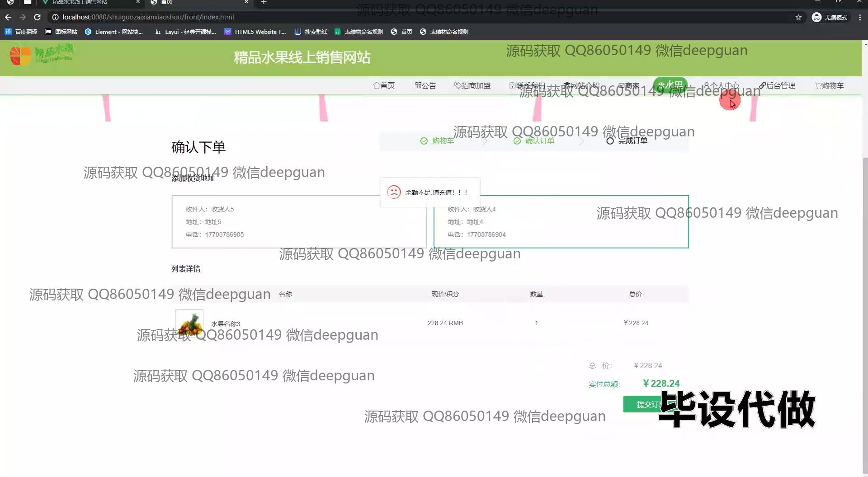Bookmark this page with the star icon

click(x=798, y=17)
